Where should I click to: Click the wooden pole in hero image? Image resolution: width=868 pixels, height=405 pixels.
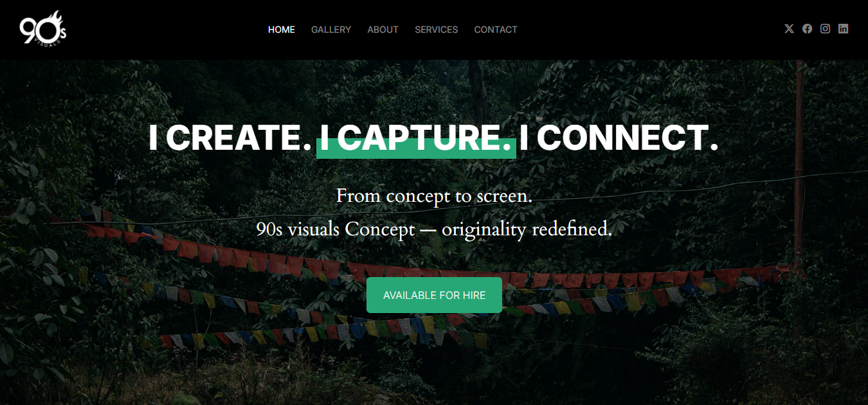tap(799, 193)
